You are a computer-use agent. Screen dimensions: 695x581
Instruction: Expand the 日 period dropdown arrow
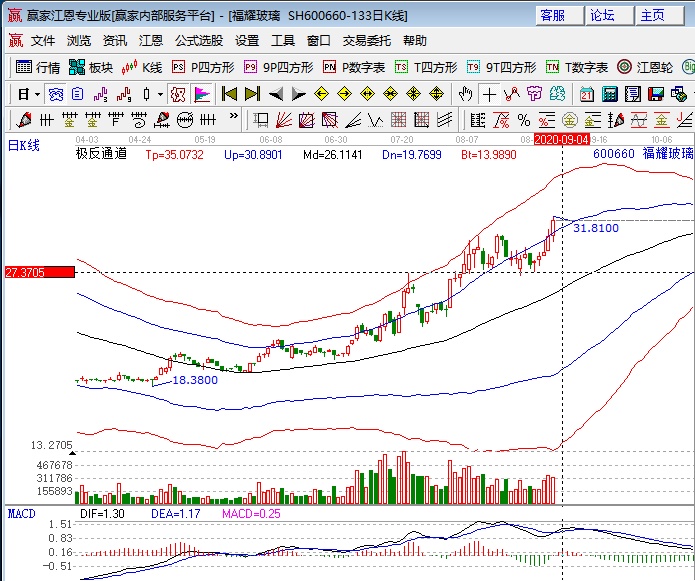click(38, 94)
